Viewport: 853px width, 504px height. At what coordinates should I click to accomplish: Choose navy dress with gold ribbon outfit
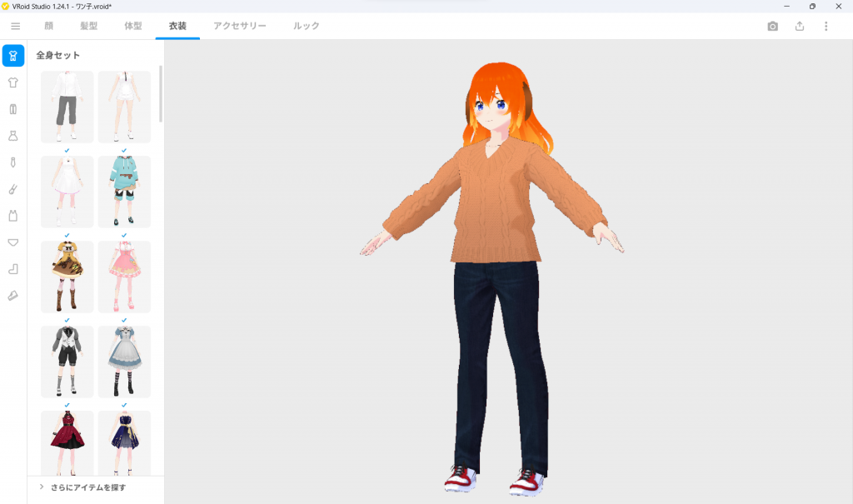pyautogui.click(x=124, y=443)
